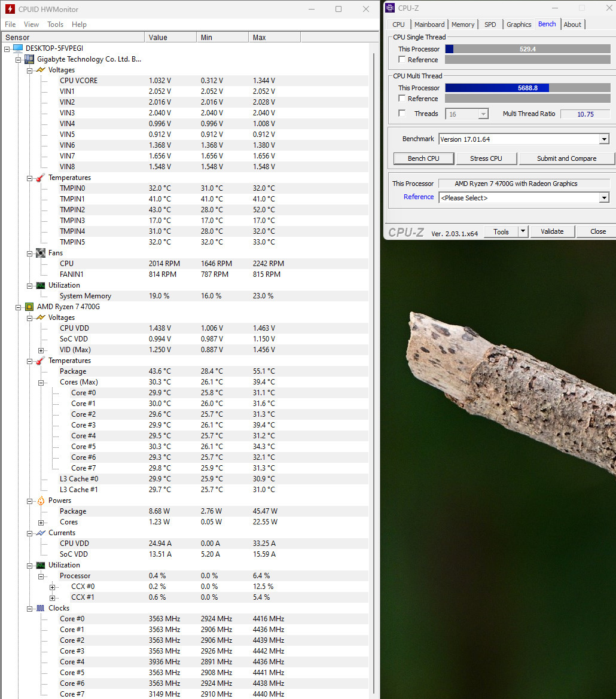Switch to the SPD tab

[x=490, y=25]
